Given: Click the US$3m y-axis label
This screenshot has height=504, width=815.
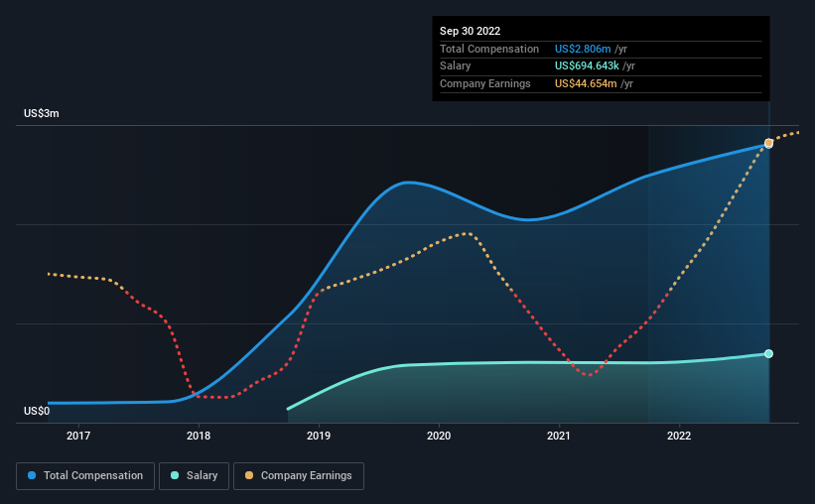Looking at the screenshot, I should pos(42,113).
